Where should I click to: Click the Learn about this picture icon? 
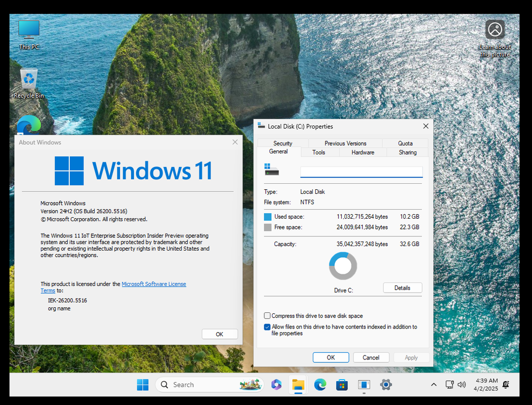point(495,38)
